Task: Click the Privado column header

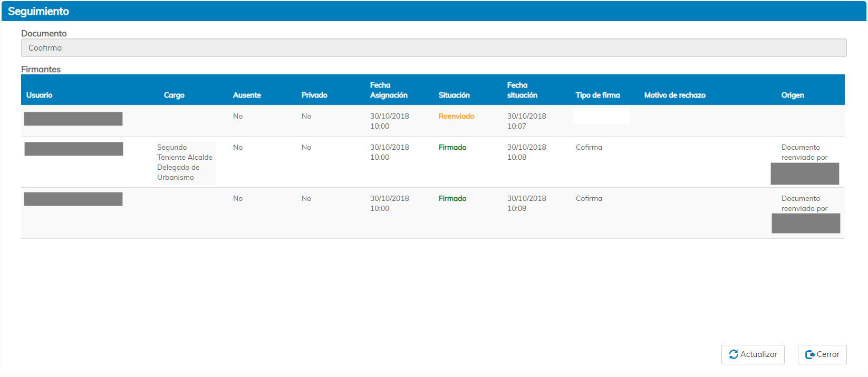Action: point(314,95)
